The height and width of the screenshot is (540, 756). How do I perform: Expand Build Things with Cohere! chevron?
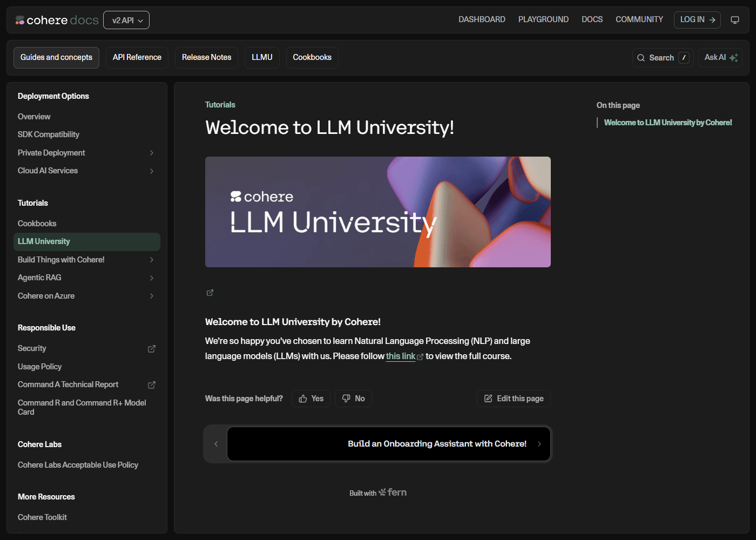(x=152, y=260)
